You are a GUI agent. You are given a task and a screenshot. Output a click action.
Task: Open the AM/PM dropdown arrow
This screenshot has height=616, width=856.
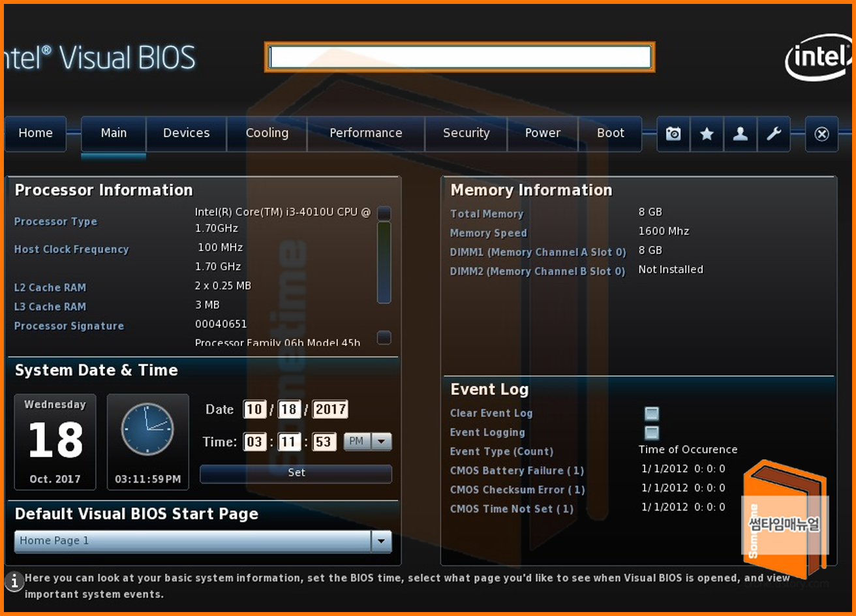(382, 442)
